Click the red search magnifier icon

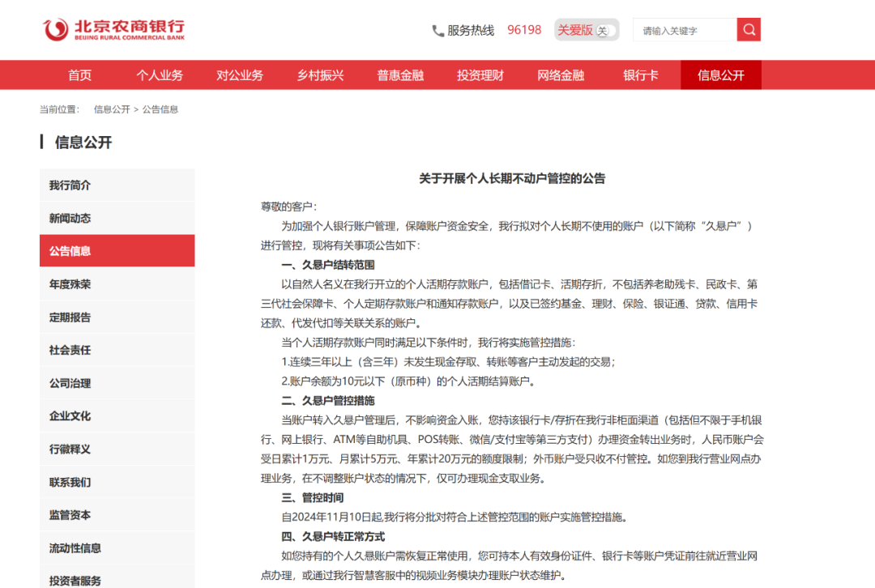click(x=748, y=29)
